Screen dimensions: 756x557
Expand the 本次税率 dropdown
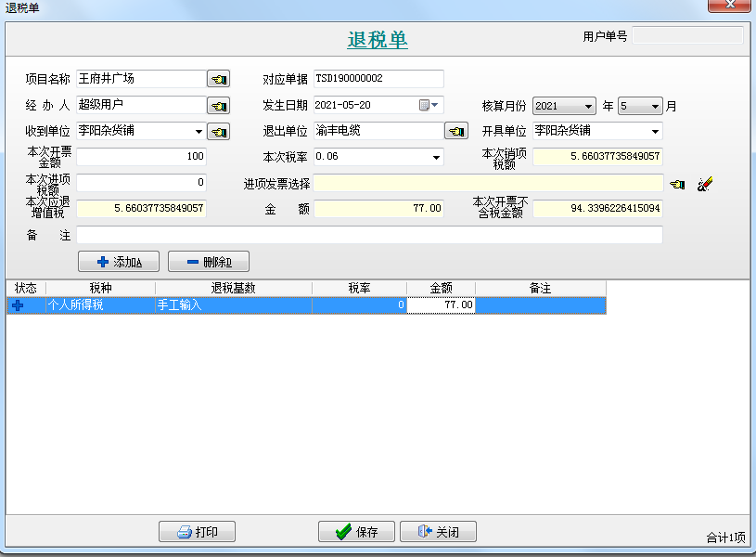436,158
